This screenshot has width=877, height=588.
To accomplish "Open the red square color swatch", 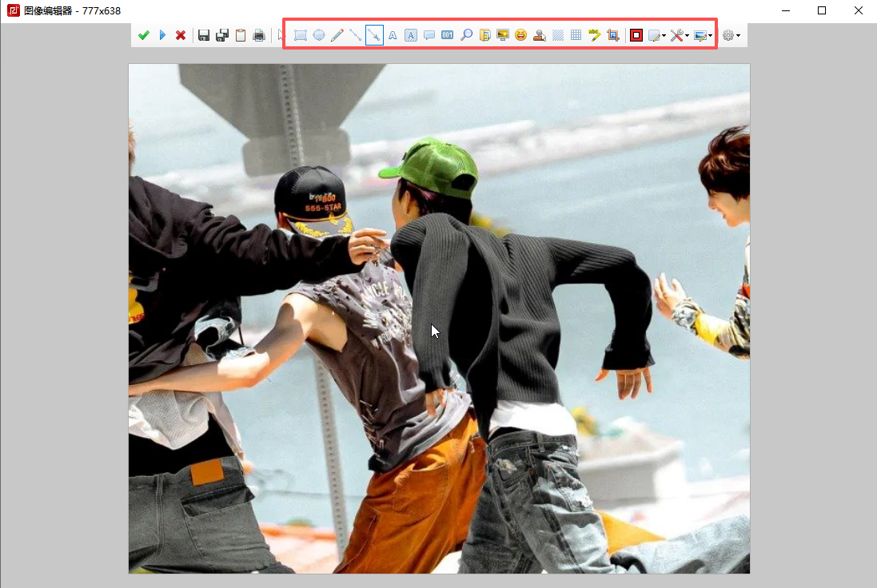I will pos(636,35).
